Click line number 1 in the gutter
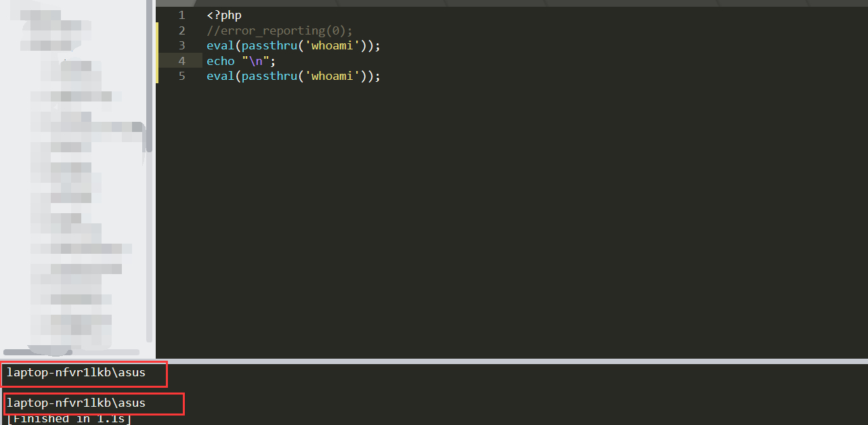868x425 pixels. [181, 15]
